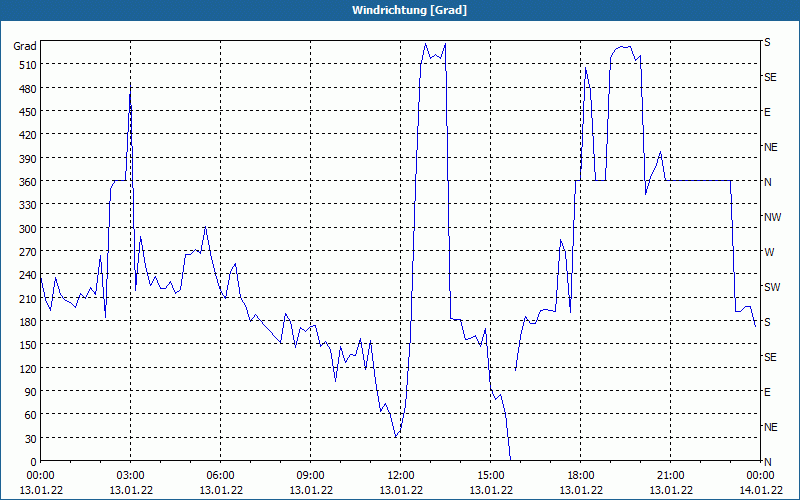
Task: Click the 420 degree axis label
Action: point(28,135)
